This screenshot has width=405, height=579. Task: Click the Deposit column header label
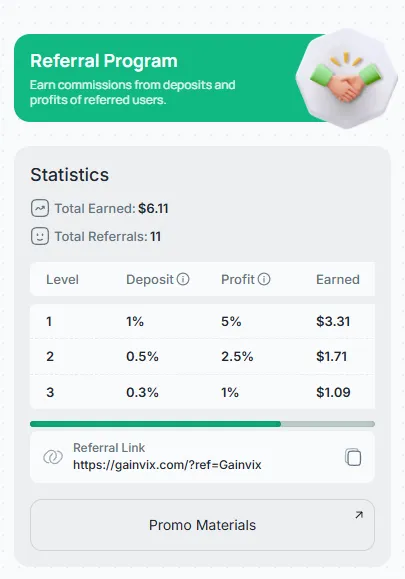click(x=150, y=280)
